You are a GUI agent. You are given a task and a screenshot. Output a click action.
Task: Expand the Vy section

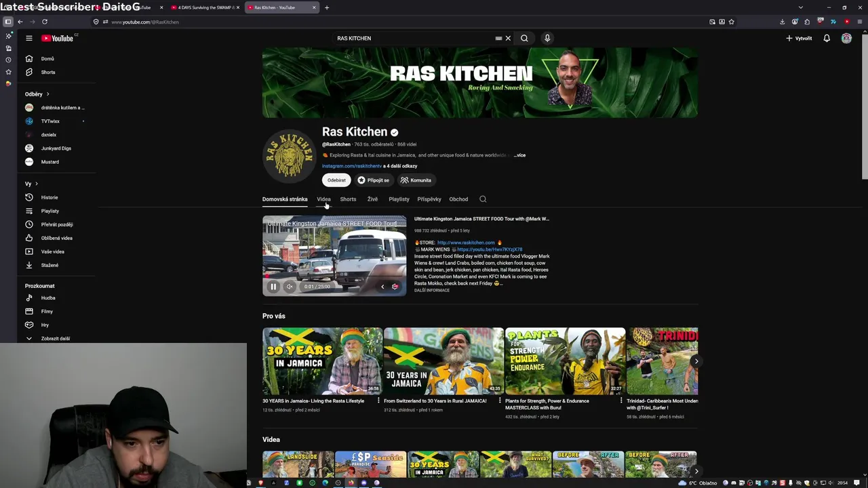31,184
